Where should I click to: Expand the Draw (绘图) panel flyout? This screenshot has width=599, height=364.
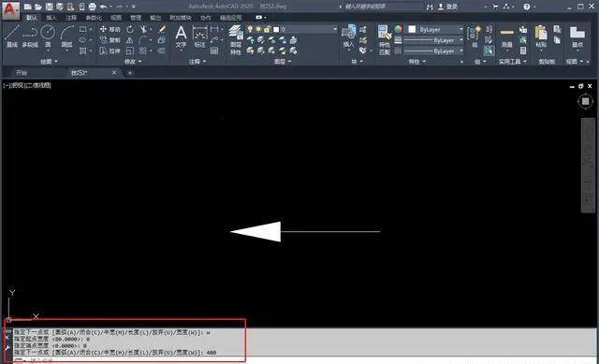(50, 62)
